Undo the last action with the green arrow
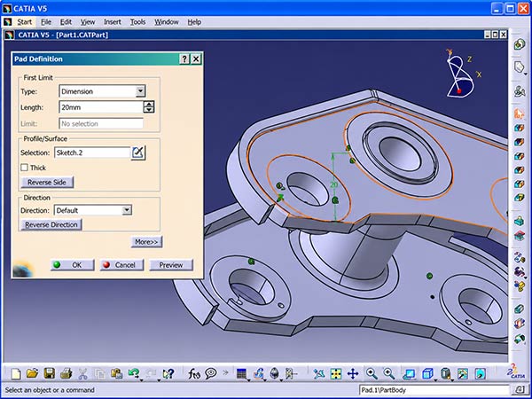 click(133, 373)
